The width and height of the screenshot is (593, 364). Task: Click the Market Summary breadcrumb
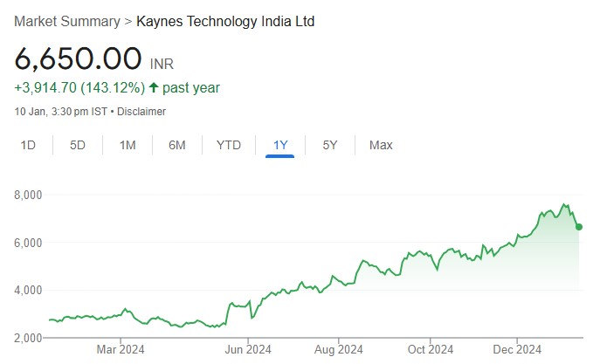tap(66, 21)
